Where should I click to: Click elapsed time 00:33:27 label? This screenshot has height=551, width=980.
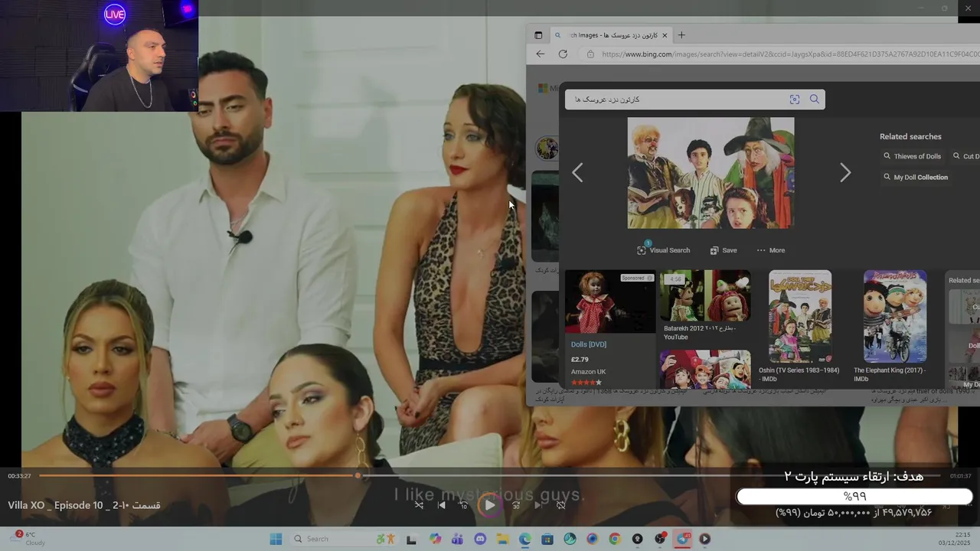(x=19, y=476)
